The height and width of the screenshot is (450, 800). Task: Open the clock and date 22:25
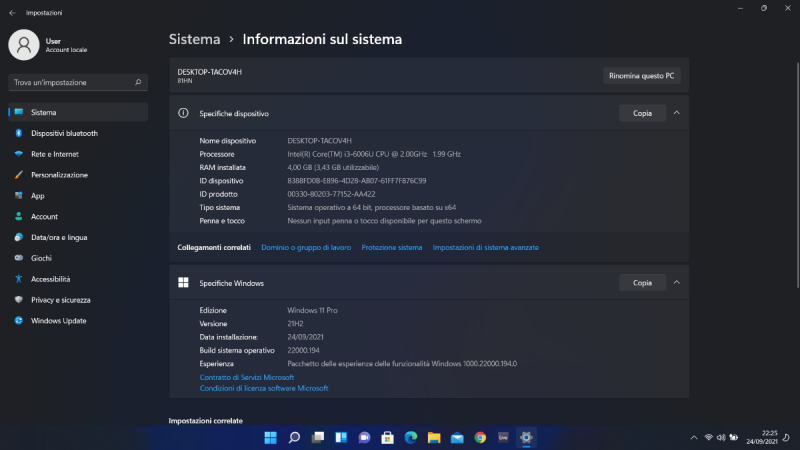click(x=762, y=438)
